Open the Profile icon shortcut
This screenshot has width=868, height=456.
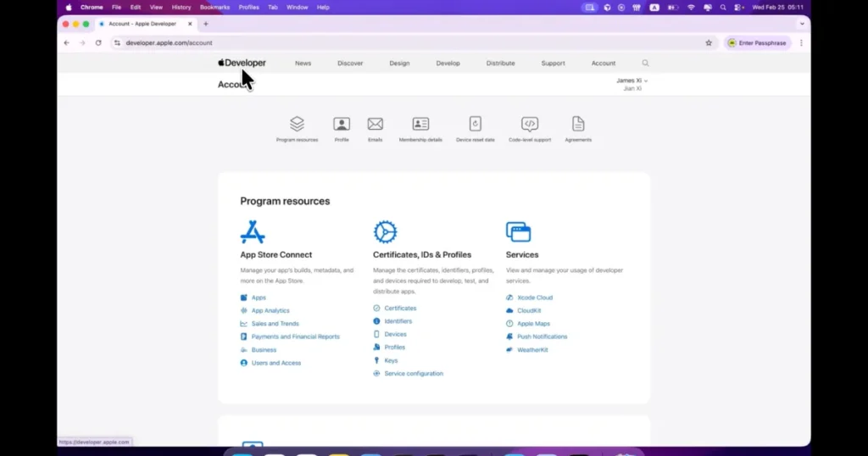pos(342,124)
